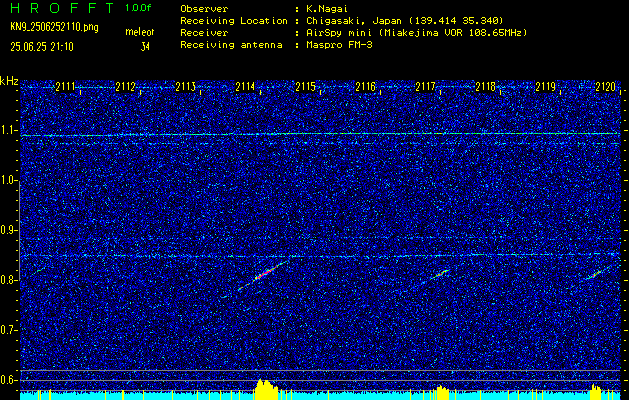Click time marker 2120
Screen dimensions: 629x400
605,86
